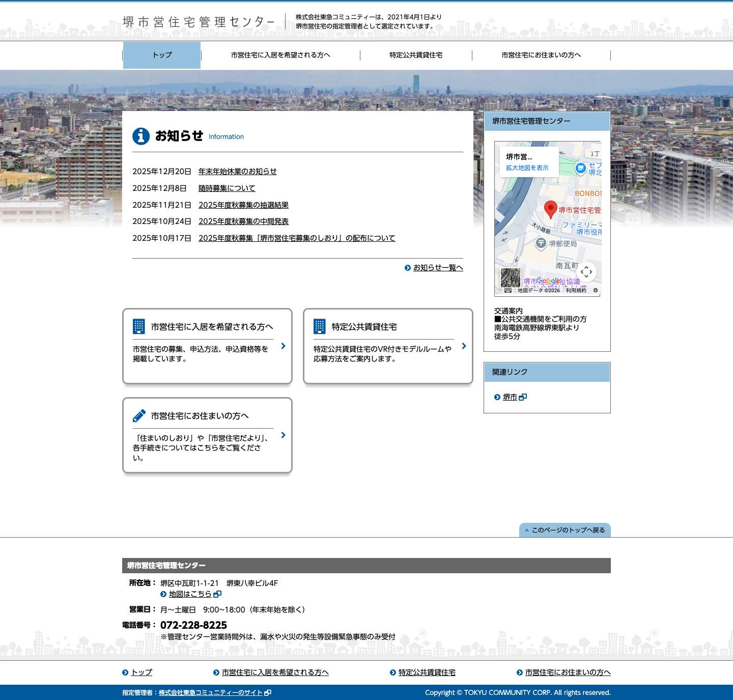Click the pencil icon on 市営住宅にお住まいの方へ card
This screenshot has width=733, height=700.
[137, 415]
